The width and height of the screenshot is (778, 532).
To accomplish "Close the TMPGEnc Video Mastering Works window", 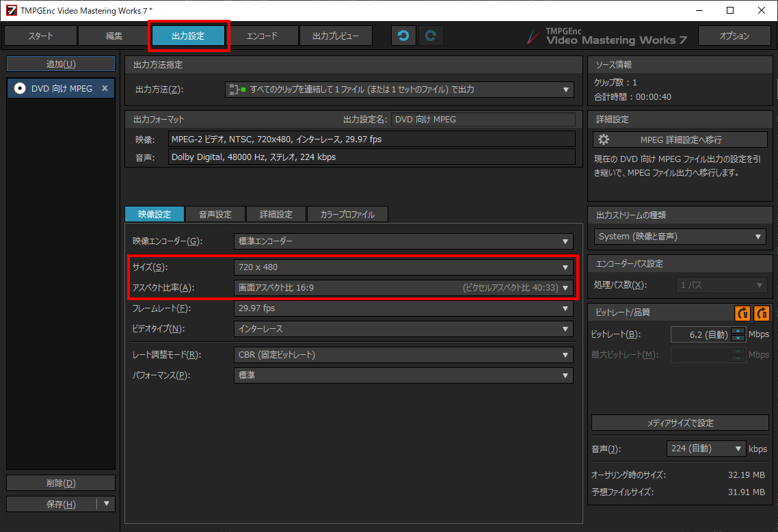I will click(762, 10).
